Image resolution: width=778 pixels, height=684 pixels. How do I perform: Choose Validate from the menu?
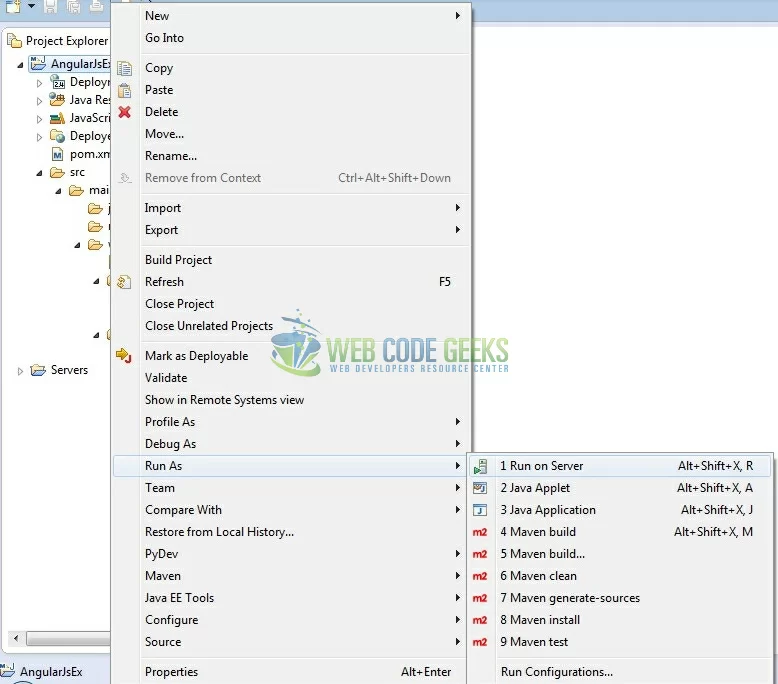pyautogui.click(x=292, y=378)
